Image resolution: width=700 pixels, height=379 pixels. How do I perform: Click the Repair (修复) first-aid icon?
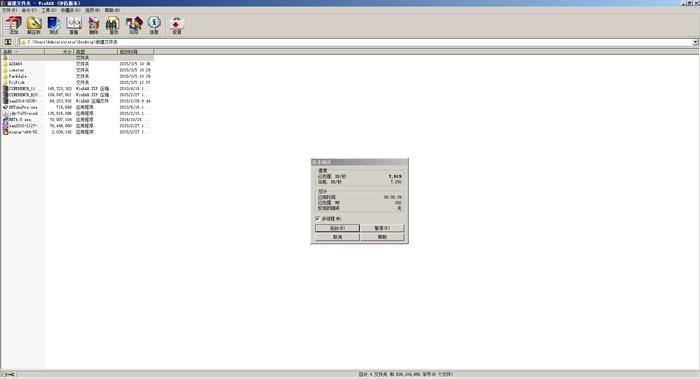[x=177, y=25]
